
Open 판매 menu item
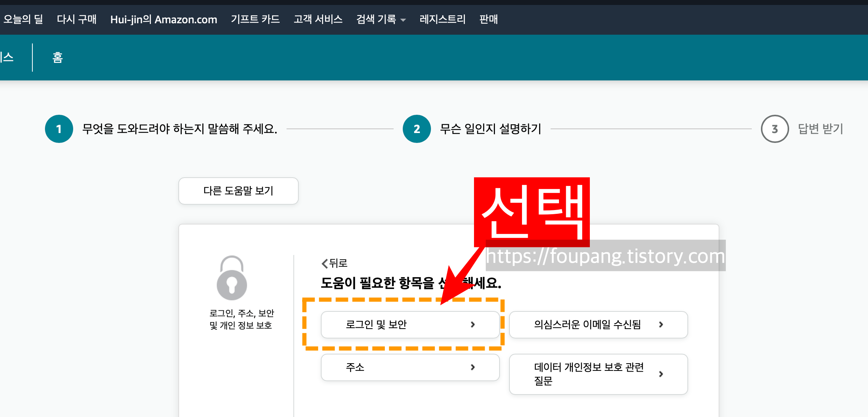[x=488, y=19]
